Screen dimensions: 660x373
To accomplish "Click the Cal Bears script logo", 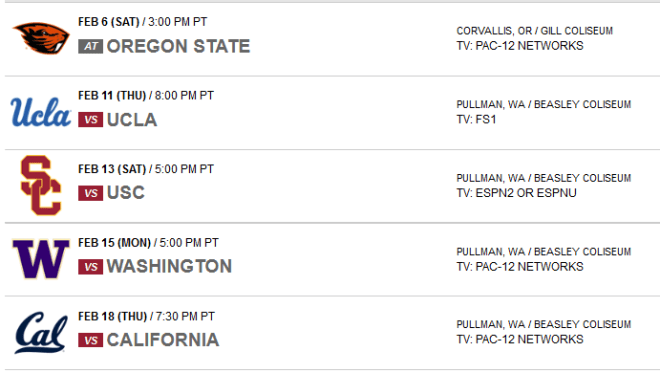I will 41,333.
